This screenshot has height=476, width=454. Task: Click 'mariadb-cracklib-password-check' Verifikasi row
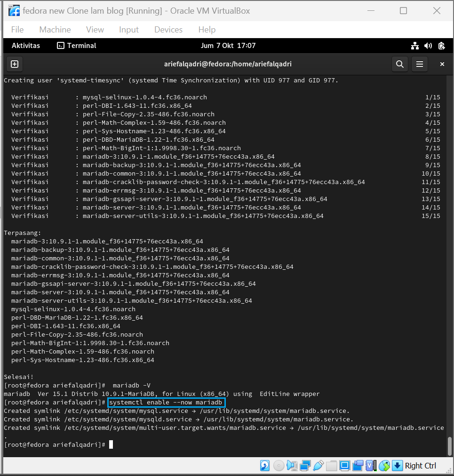(226, 182)
